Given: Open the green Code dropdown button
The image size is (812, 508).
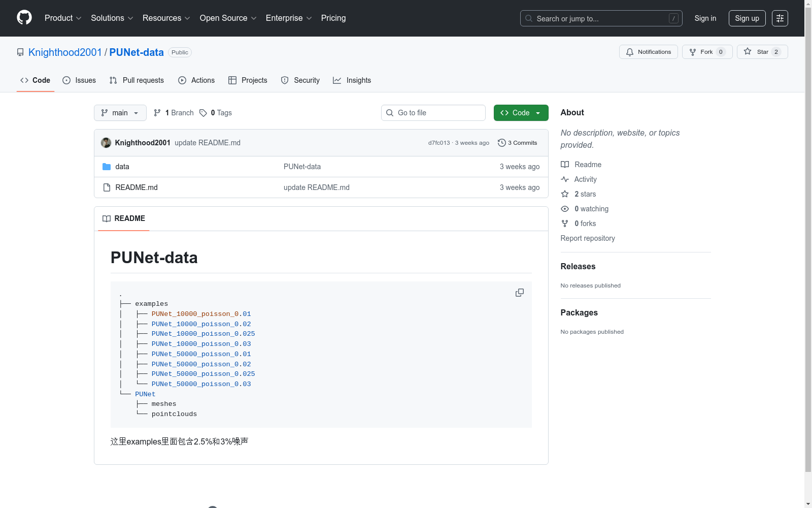Looking at the screenshot, I should [x=521, y=113].
